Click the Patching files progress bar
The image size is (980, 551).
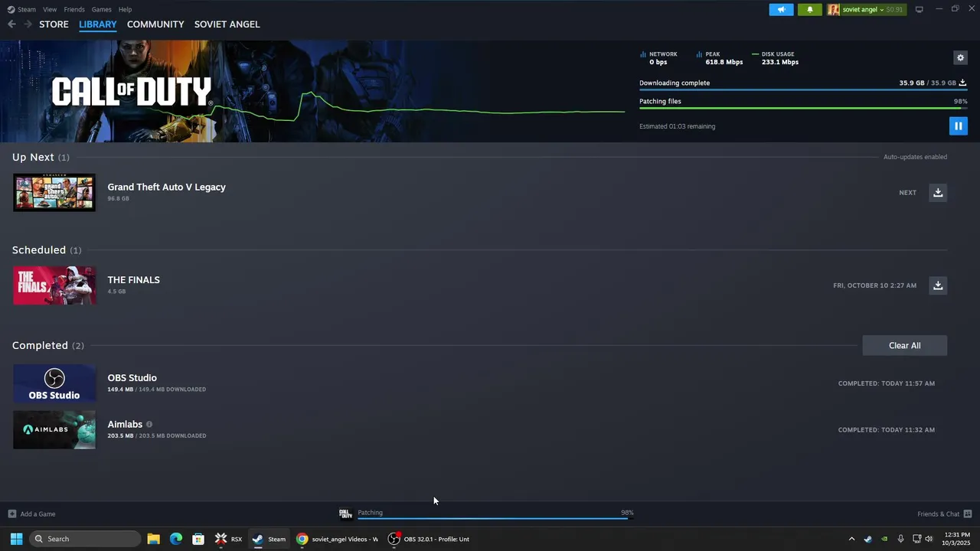click(803, 109)
